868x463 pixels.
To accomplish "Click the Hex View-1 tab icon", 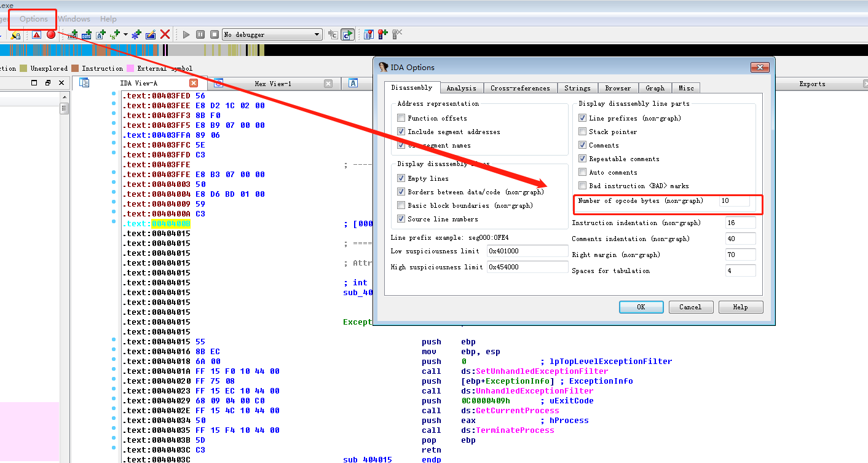I will pyautogui.click(x=218, y=84).
